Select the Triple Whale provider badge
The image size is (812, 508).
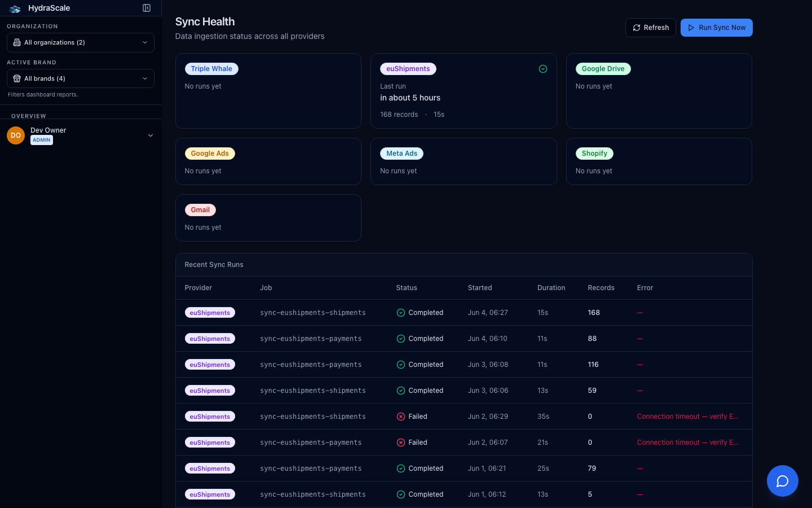[x=211, y=69]
